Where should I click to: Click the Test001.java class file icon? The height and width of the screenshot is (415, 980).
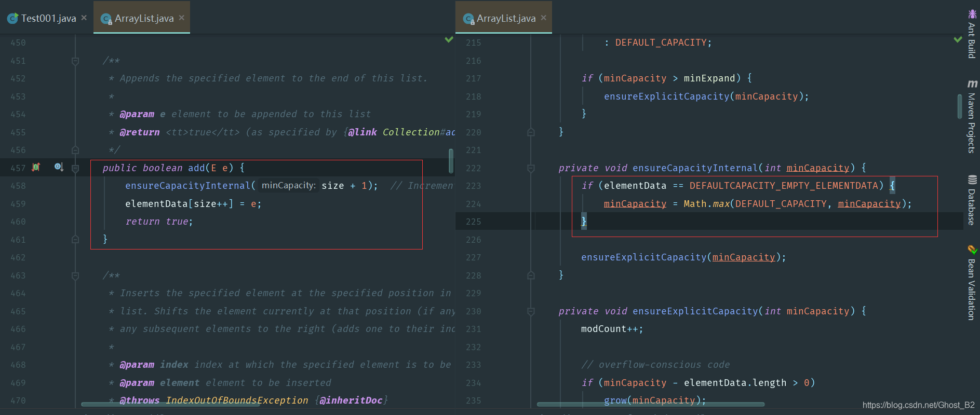[12, 19]
